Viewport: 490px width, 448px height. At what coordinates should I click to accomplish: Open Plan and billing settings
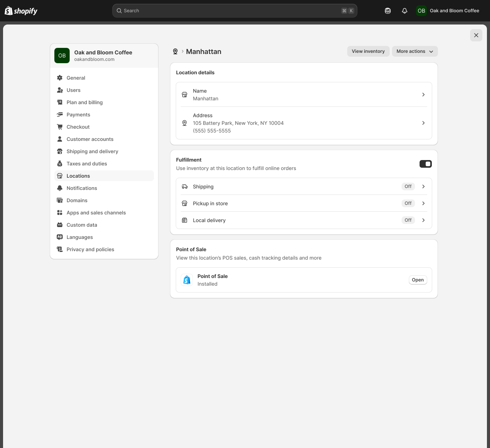[104, 102]
